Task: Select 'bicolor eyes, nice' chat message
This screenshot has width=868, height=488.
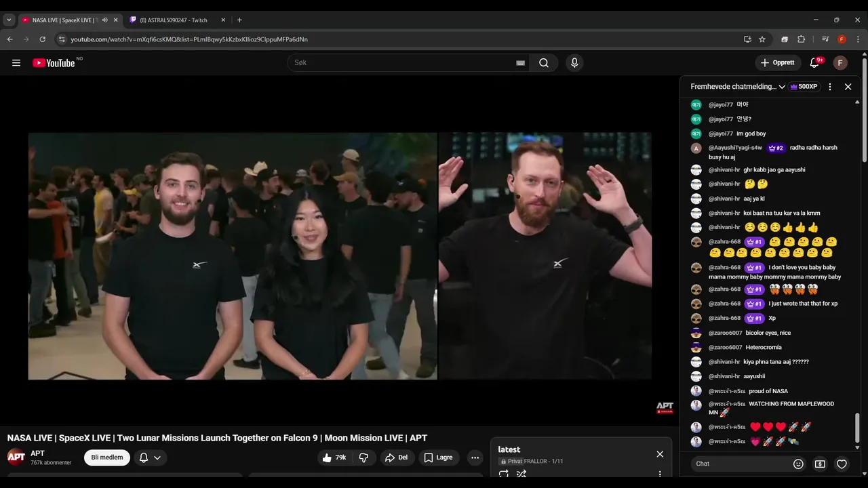Action: tap(768, 333)
